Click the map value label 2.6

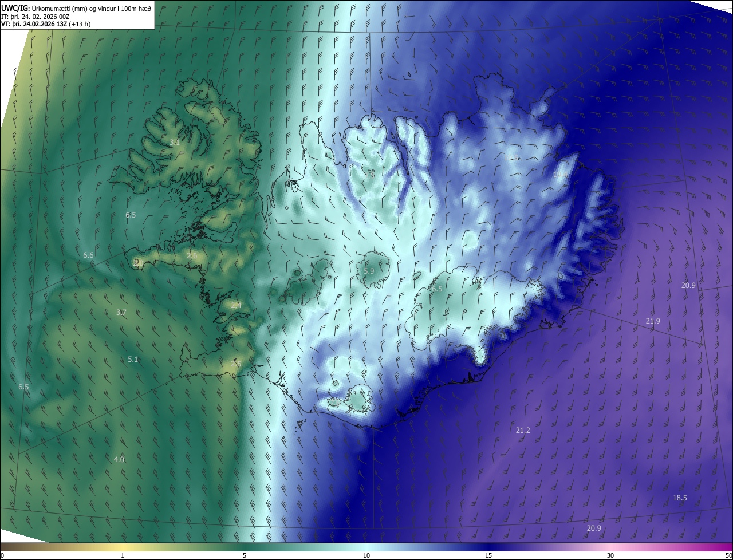click(192, 255)
